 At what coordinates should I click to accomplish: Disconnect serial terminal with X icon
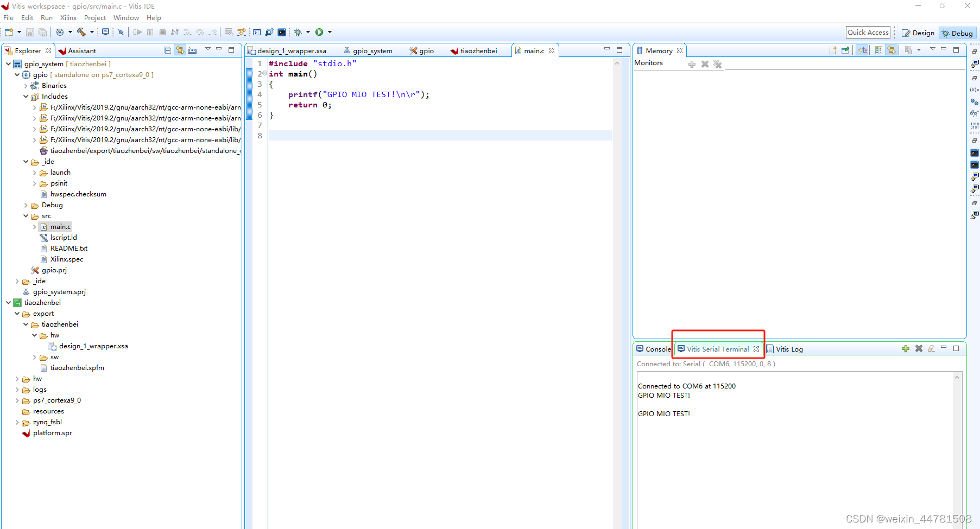click(919, 348)
